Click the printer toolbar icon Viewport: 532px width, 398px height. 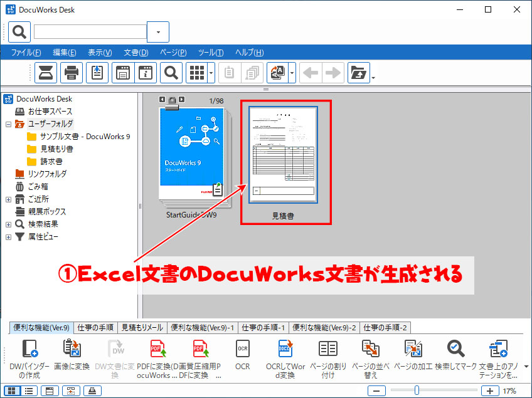pyautogui.click(x=72, y=73)
